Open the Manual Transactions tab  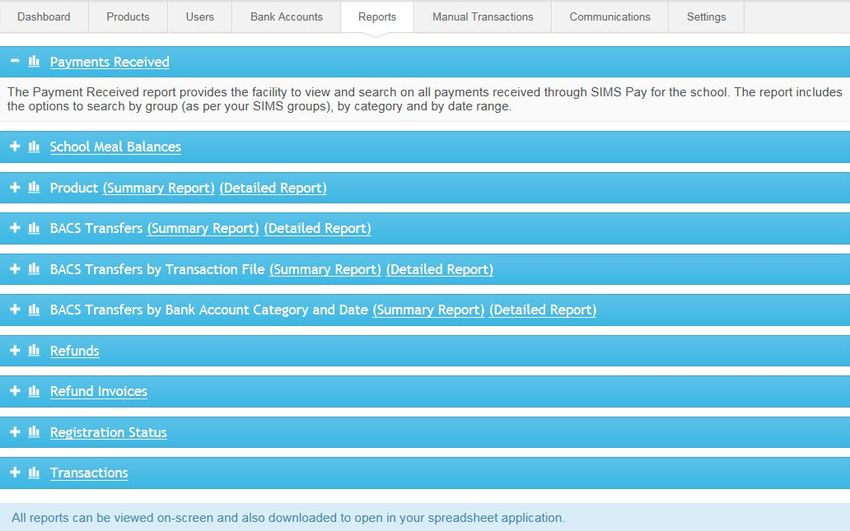pos(483,17)
